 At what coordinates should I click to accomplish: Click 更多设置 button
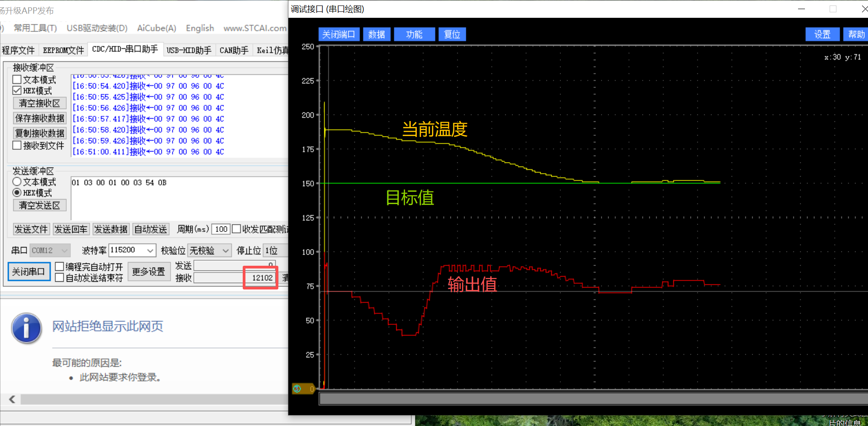(149, 272)
